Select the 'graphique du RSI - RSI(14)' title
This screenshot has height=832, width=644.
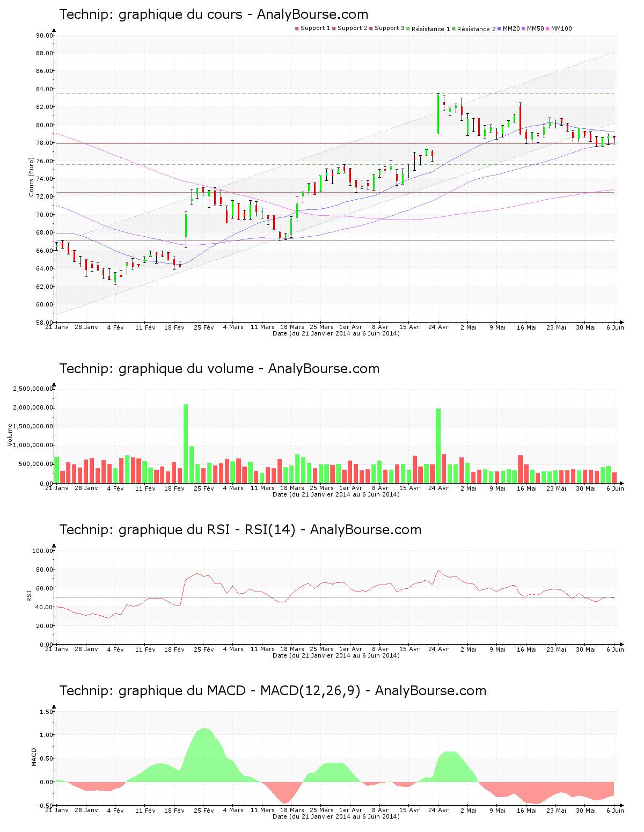coord(207,530)
